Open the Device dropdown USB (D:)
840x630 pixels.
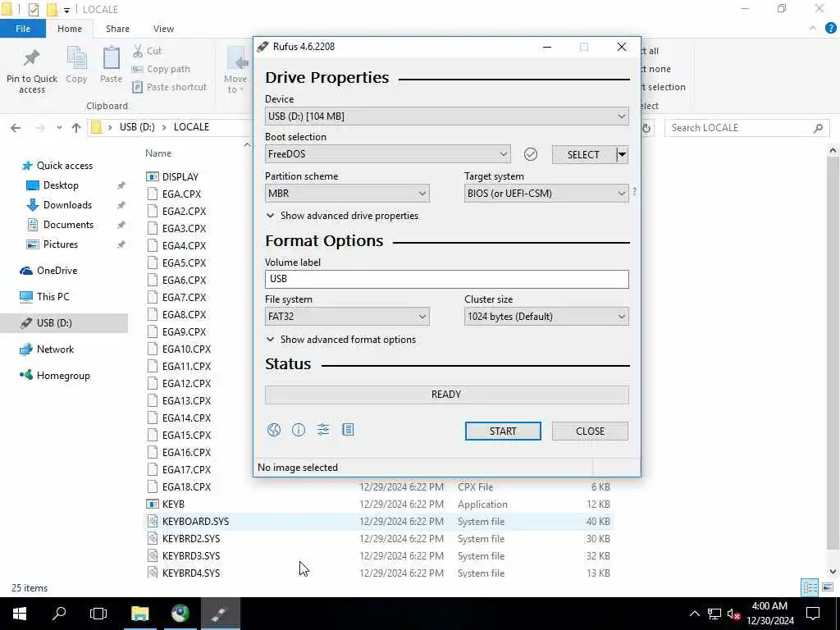(x=447, y=116)
